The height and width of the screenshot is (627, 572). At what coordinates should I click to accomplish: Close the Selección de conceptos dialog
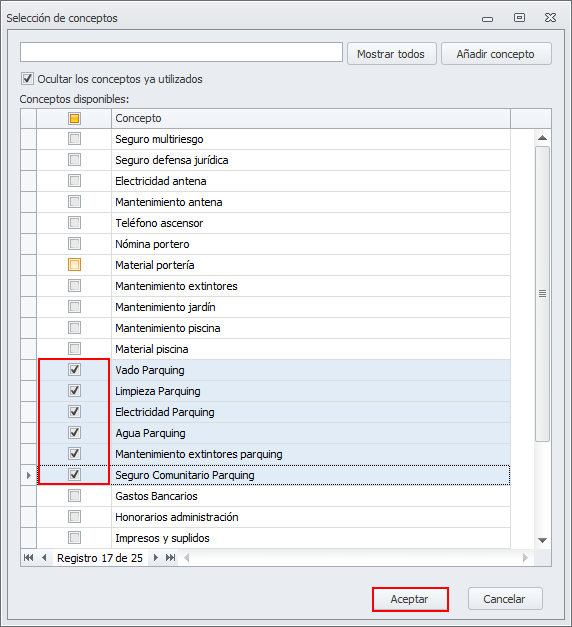(550, 18)
